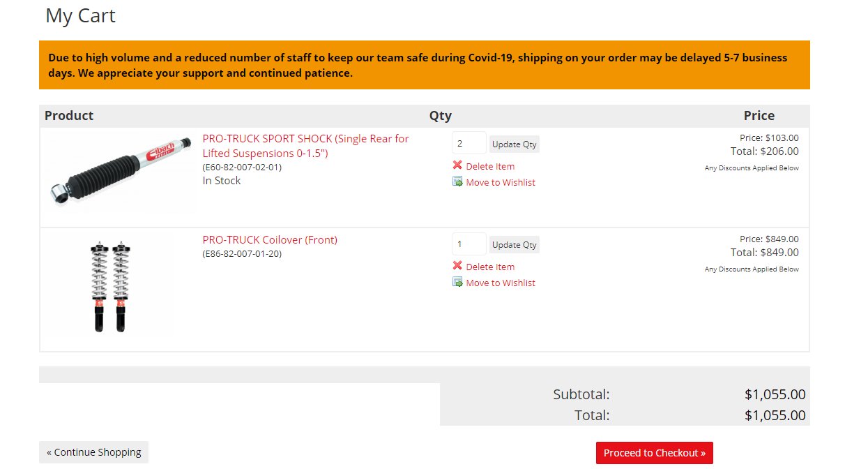
Task: Click the red X icon beside Delete Item for PRO-TRUCK SPORT SHOCK
Action: pyautogui.click(x=457, y=165)
